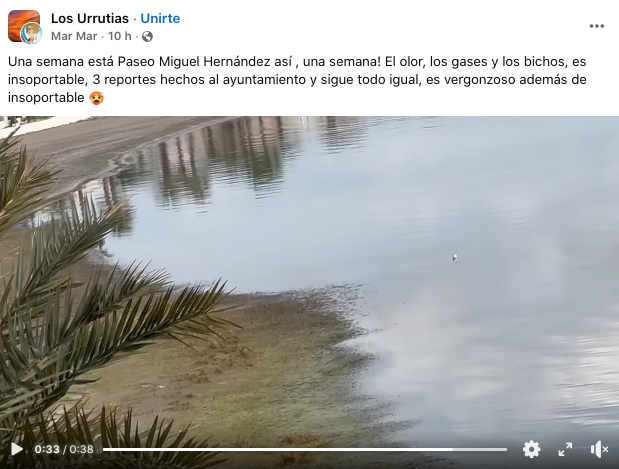Screen dimensions: 619x469
Task: Click the hot face emoji in post
Action: coord(96,98)
